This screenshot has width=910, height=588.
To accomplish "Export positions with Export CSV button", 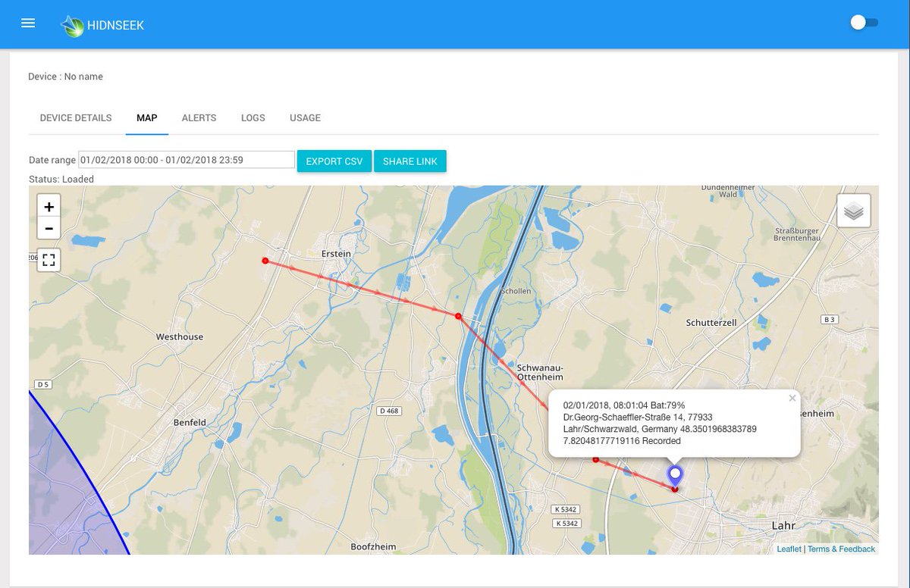I will [334, 161].
